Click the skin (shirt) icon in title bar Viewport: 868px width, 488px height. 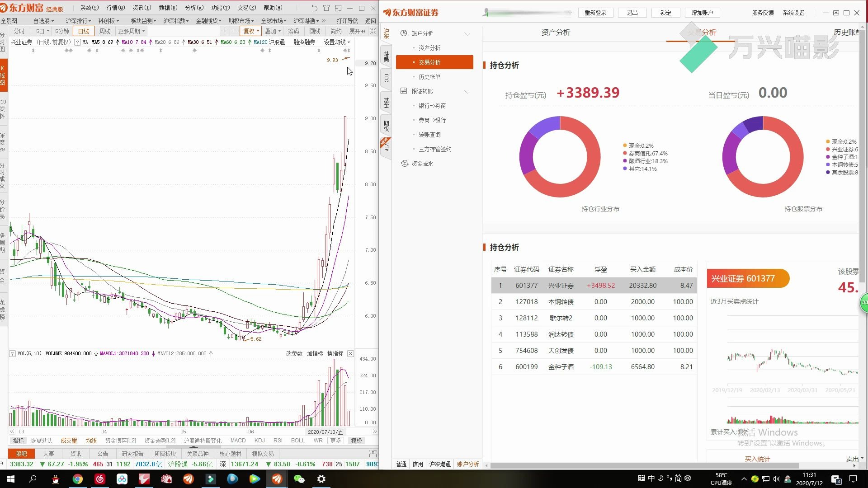(x=326, y=8)
